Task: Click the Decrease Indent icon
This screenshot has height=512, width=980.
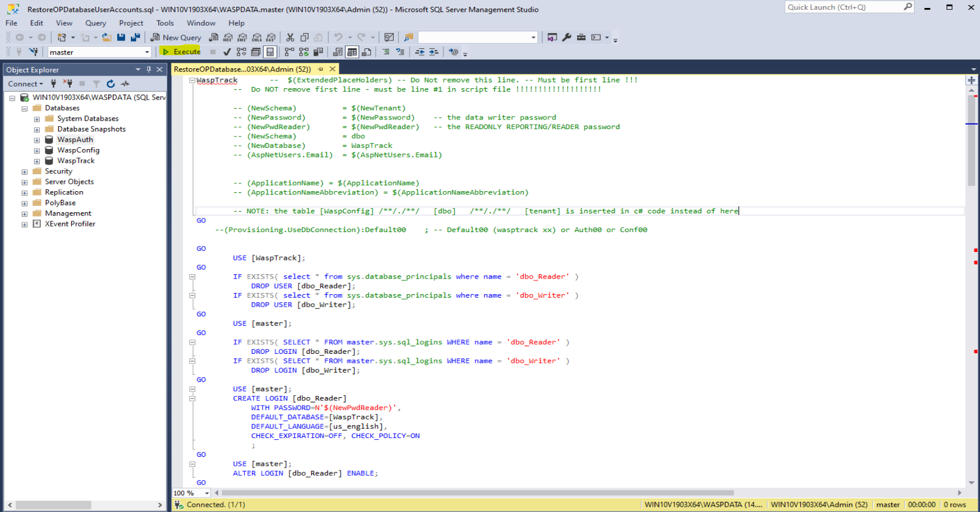Action: [x=419, y=52]
